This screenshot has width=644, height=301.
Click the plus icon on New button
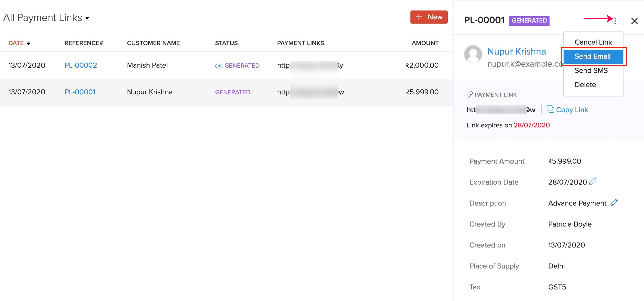pyautogui.click(x=419, y=17)
